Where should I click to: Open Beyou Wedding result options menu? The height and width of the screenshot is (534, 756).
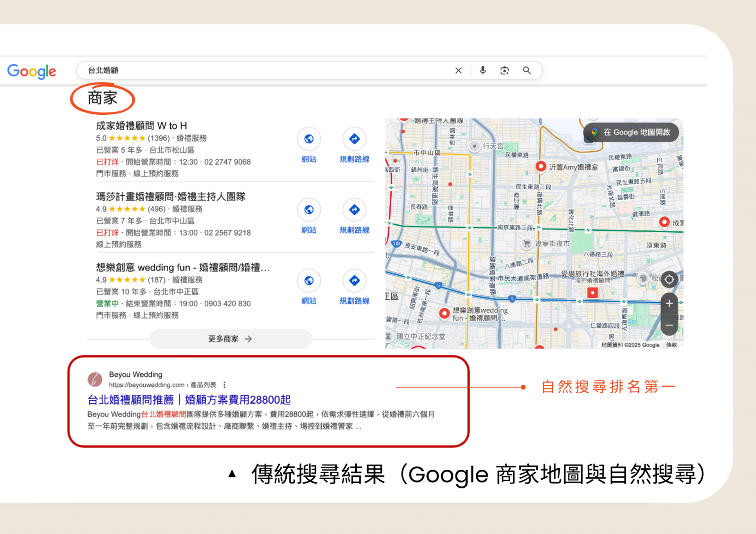tap(224, 385)
